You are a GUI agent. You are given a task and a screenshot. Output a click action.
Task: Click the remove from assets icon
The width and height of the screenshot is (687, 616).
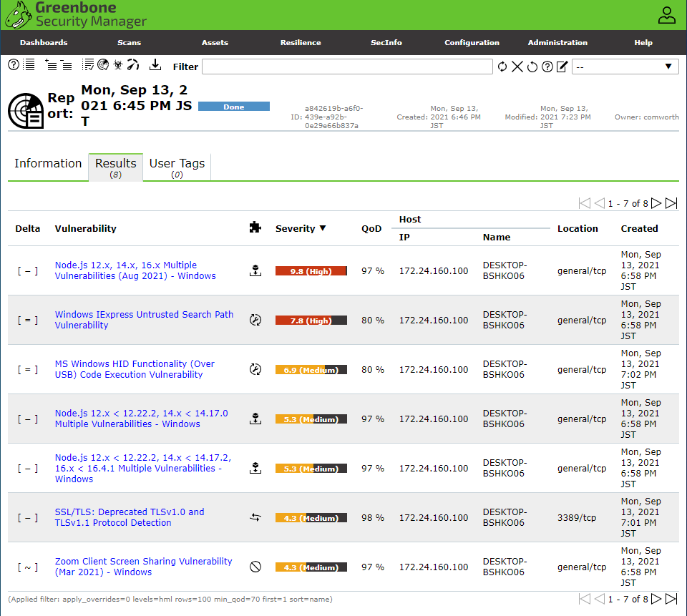(66, 66)
